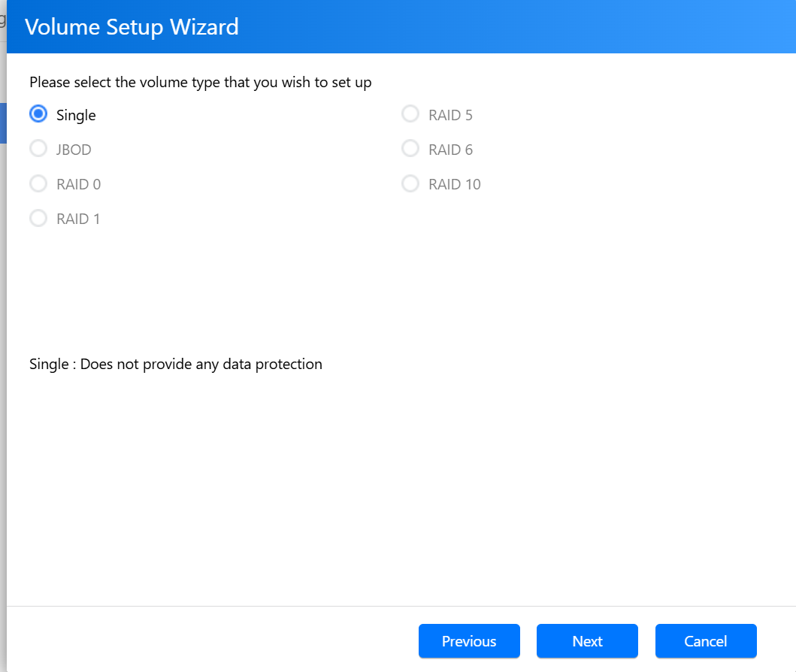Viewport: 796px width, 672px height.
Task: Click the "RAID 1" label text
Action: 78,219
